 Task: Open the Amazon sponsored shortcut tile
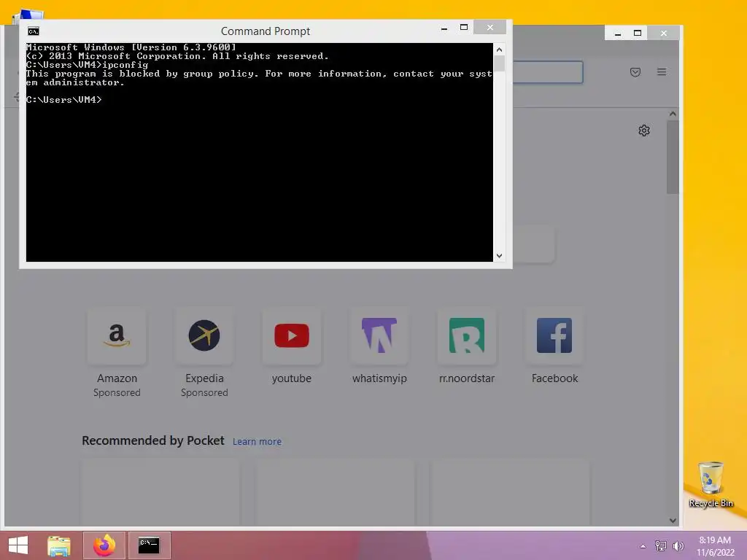pyautogui.click(x=117, y=336)
